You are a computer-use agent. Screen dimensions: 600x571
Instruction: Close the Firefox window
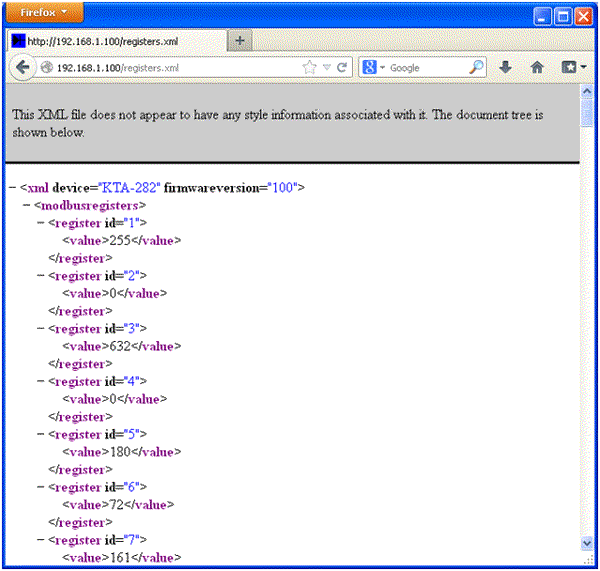point(584,16)
